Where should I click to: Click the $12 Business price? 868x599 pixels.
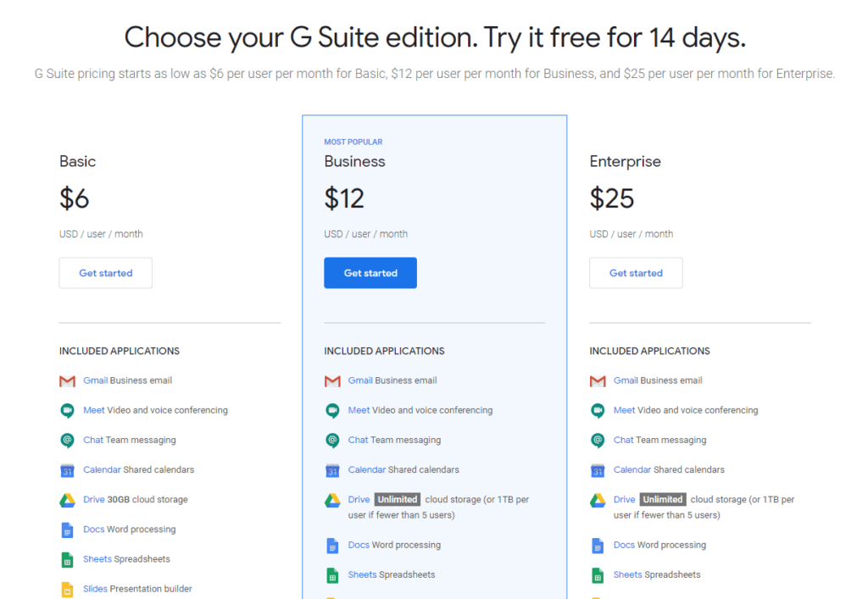(344, 198)
